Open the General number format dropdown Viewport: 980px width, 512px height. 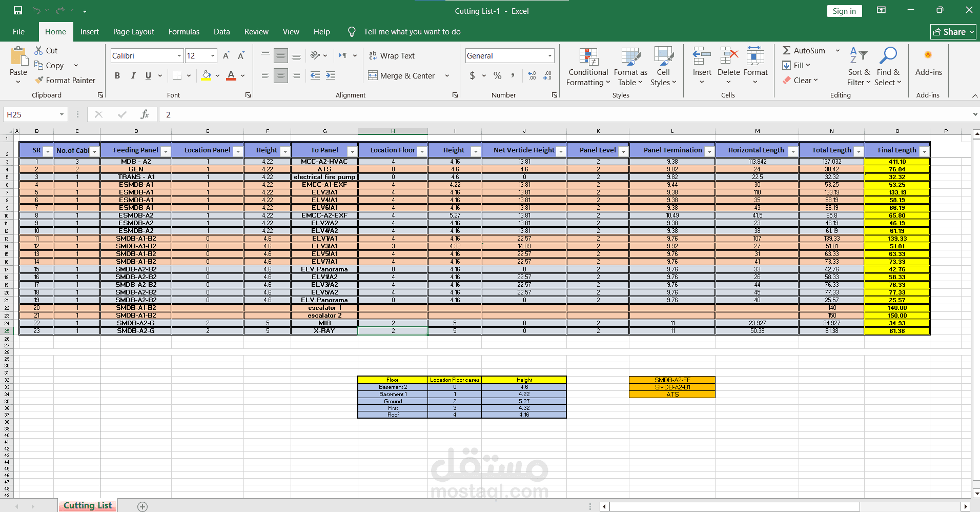click(x=550, y=55)
